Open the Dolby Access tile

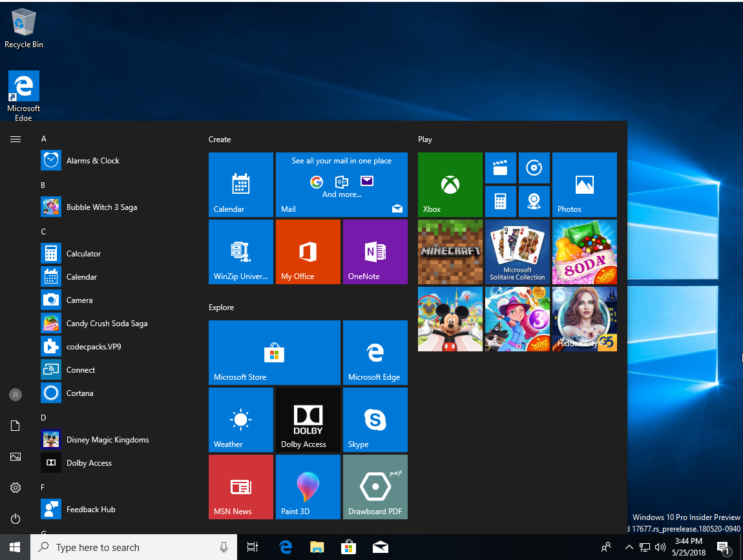308,420
